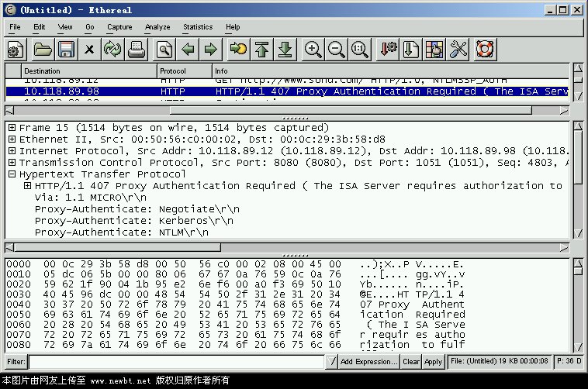The height and width of the screenshot is (389, 588).
Task: Open filter history dropdown arrow
Action: (x=331, y=362)
